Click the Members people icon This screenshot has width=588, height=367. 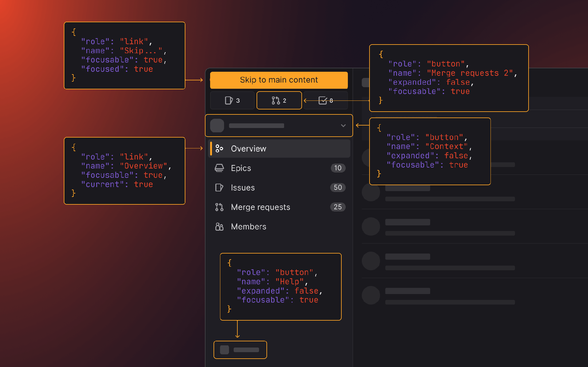219,227
